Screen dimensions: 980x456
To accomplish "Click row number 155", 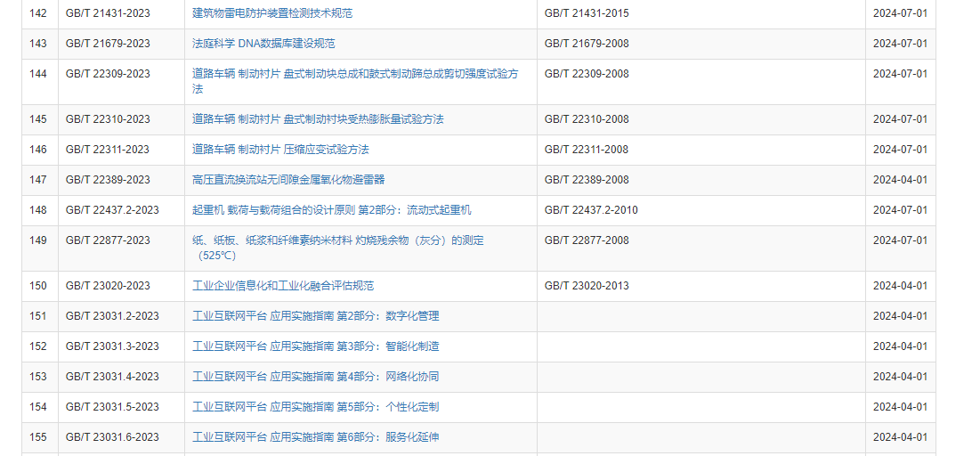I will [x=38, y=437].
